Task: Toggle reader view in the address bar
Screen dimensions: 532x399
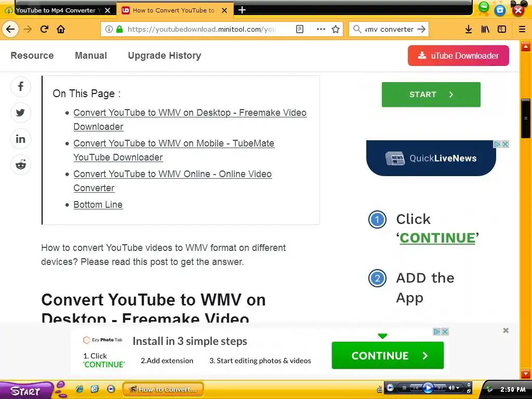Action: [300, 29]
